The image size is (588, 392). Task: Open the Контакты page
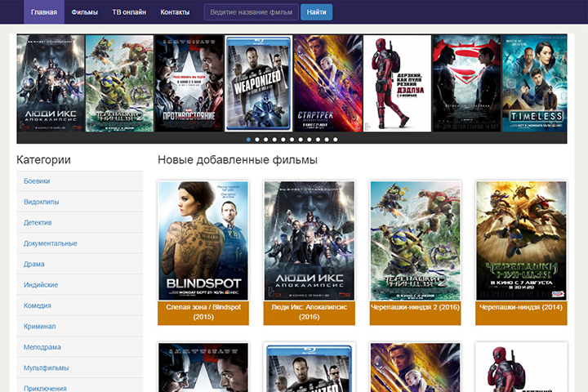[x=175, y=12]
